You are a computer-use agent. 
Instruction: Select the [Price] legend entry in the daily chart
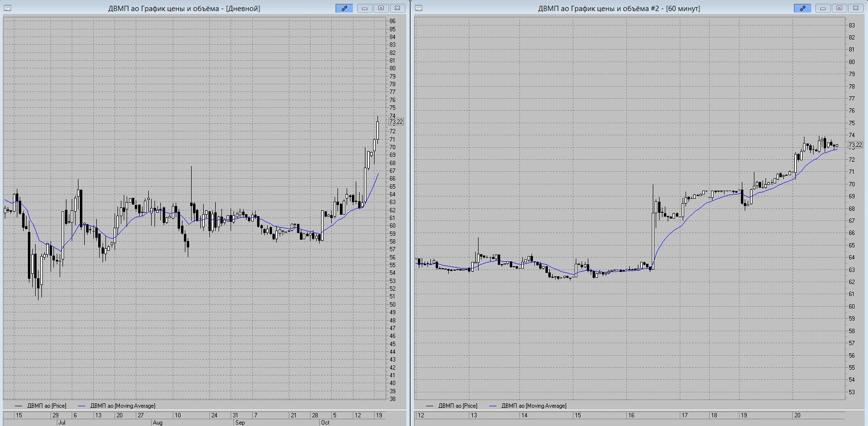pos(41,406)
